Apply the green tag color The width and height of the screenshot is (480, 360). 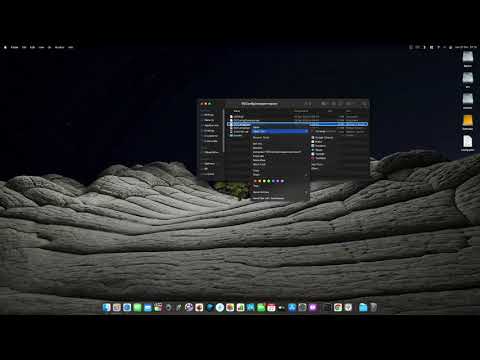[269, 181]
